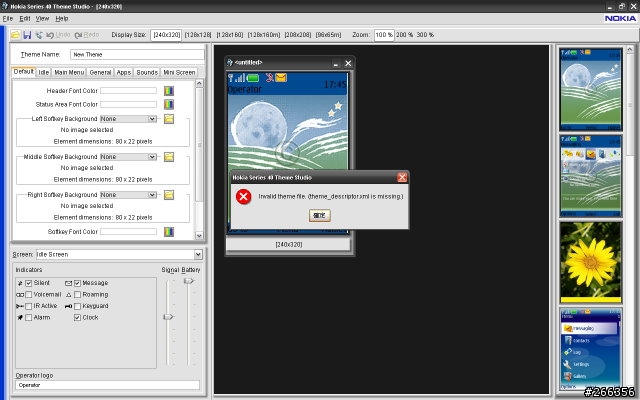Switch to the Sounds tab

[x=147, y=72]
